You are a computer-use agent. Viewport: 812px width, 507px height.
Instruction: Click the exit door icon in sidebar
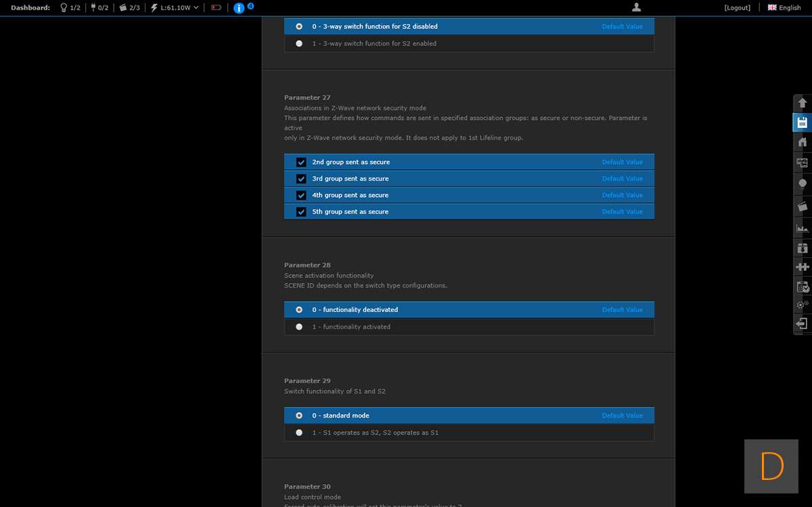click(x=803, y=324)
